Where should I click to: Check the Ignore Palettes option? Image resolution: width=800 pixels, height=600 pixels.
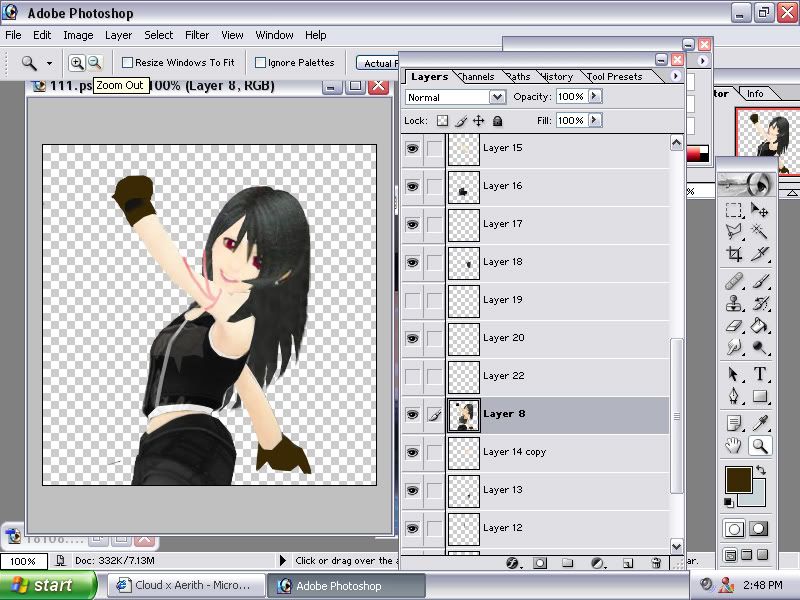coord(260,62)
